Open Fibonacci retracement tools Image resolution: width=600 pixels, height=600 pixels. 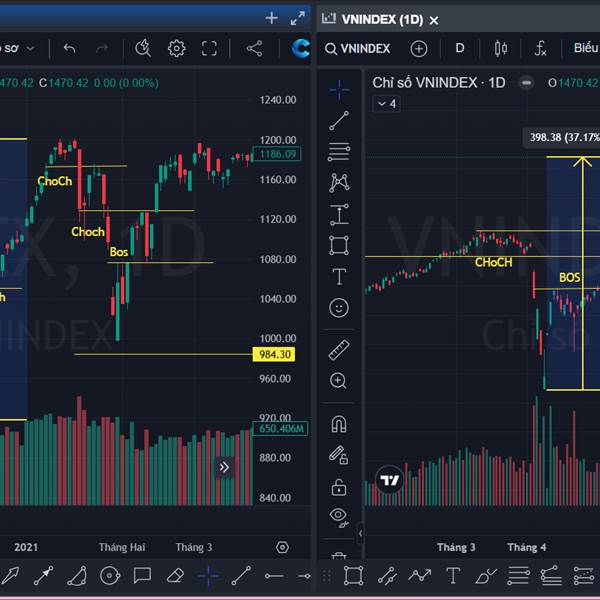pos(339,152)
